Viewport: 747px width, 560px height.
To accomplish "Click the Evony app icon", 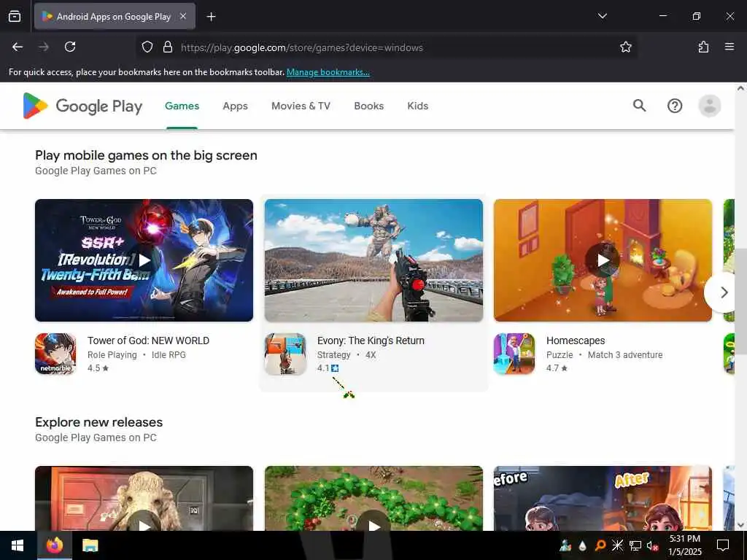I will (285, 354).
